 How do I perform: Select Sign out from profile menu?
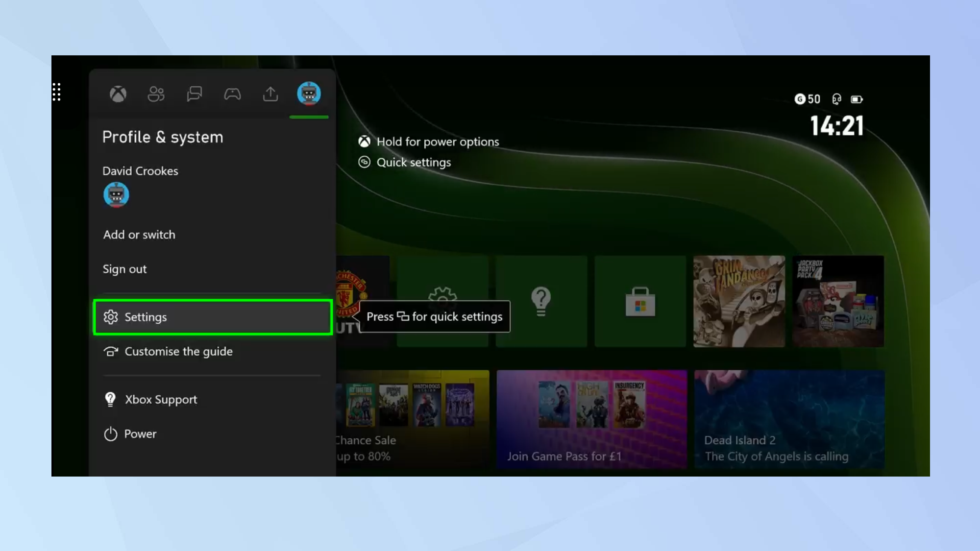(x=124, y=268)
